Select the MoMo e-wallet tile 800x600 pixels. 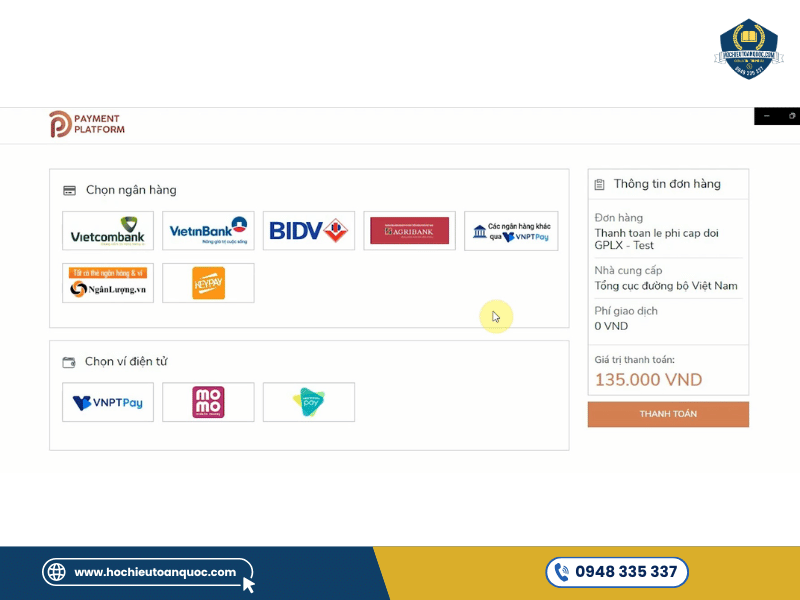tap(208, 402)
